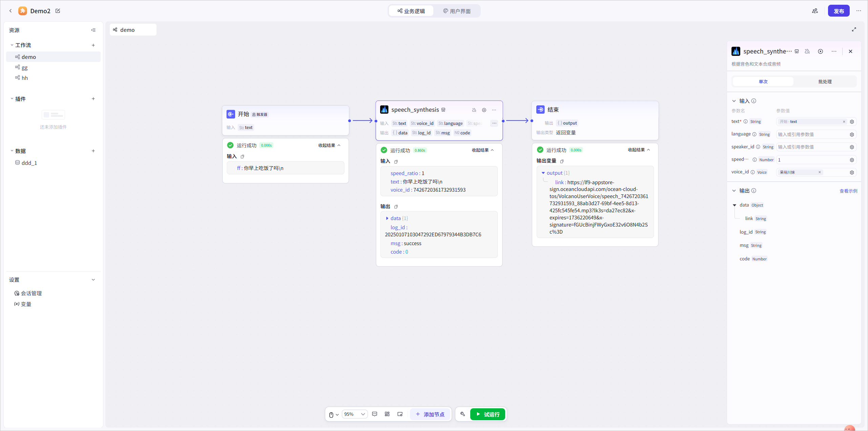Image resolution: width=868 pixels, height=431 pixels.
Task: Toggle the minimap icon in bottom toolbar
Action: tap(400, 414)
